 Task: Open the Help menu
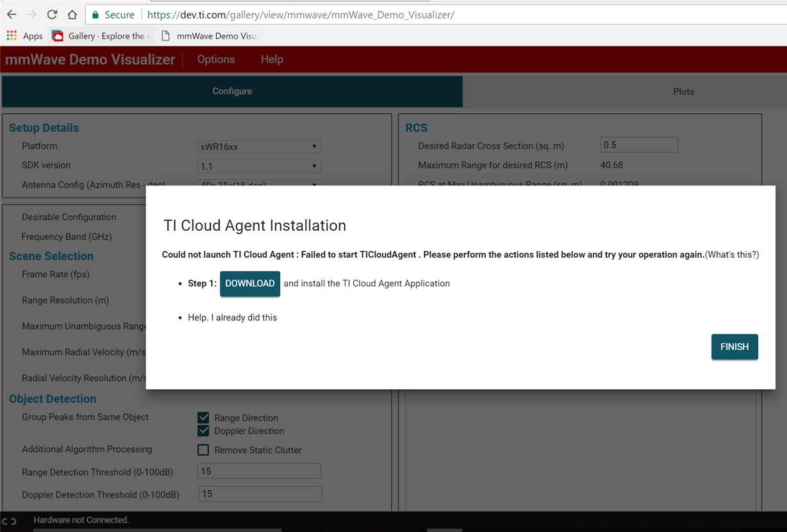point(272,59)
